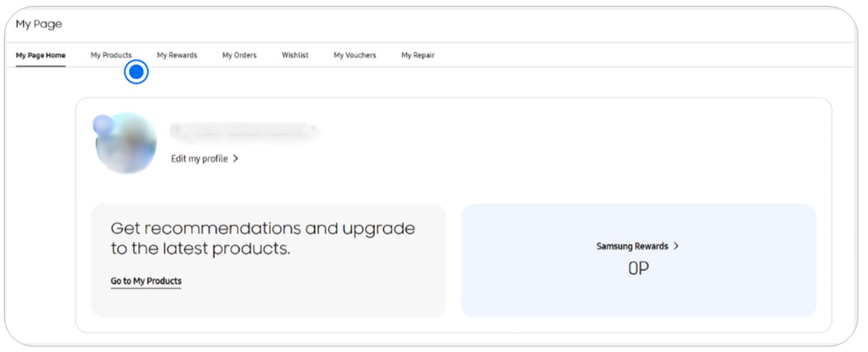Open the My Vouchers tab

click(x=354, y=55)
